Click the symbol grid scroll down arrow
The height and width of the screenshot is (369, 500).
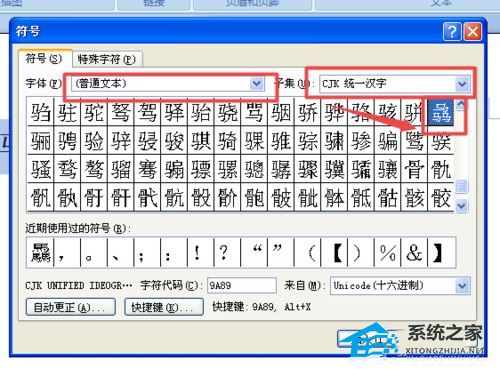tap(462, 206)
